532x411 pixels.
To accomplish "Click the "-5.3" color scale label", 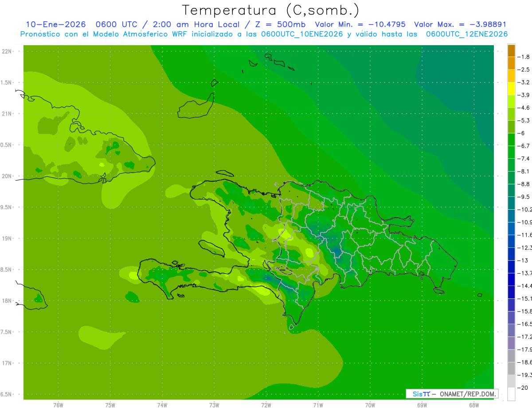I will [x=524, y=120].
